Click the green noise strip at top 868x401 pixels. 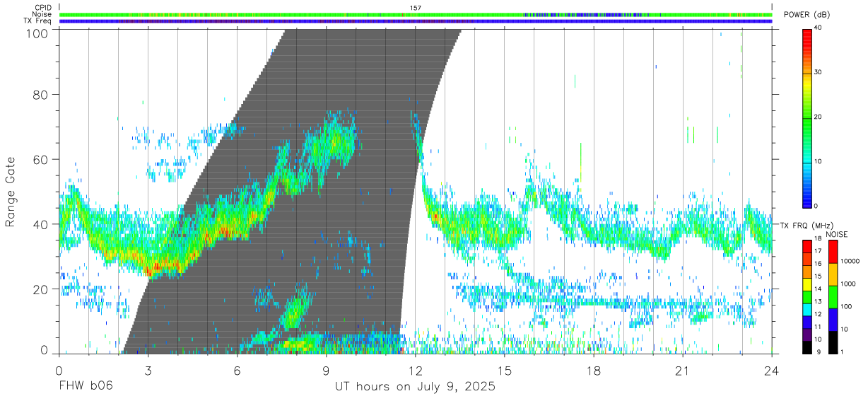(x=416, y=14)
